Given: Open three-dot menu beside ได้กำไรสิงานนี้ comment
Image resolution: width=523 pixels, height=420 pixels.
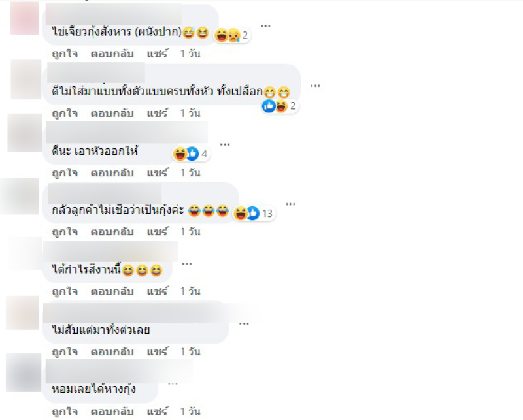Looking at the screenshot, I should pos(186,264).
